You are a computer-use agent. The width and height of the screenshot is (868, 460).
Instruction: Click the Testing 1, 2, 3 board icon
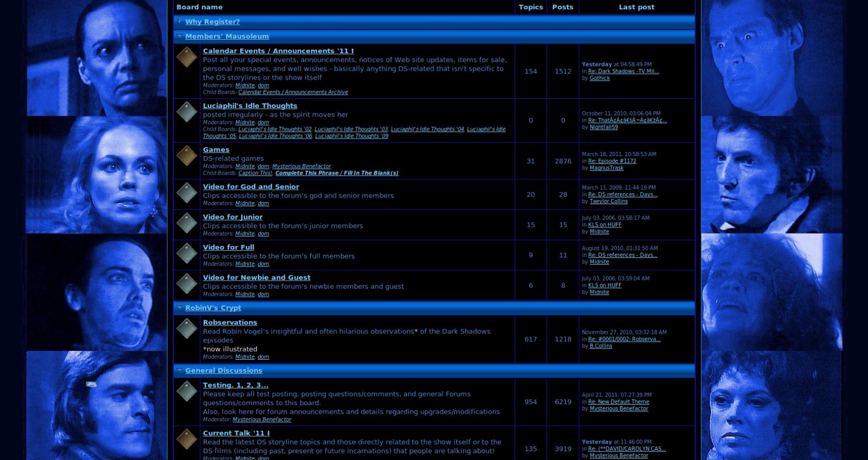click(187, 391)
